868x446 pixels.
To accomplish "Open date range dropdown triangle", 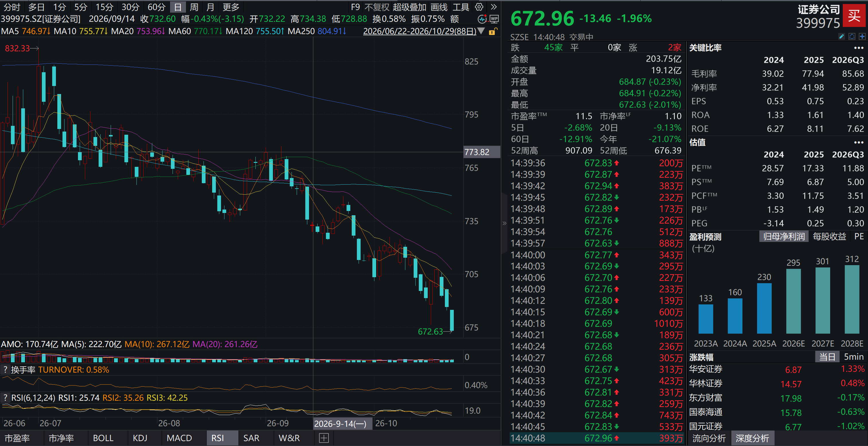I will click(482, 31).
